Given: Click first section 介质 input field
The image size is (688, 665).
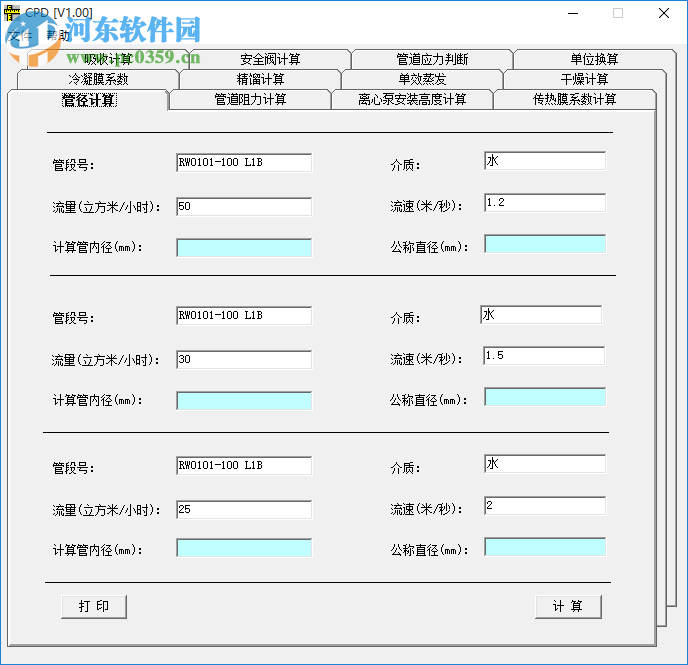Looking at the screenshot, I should 545,161.
